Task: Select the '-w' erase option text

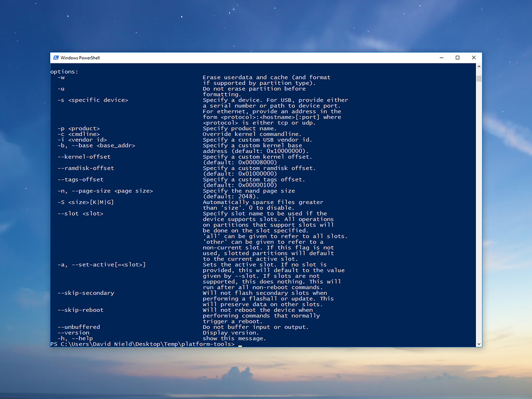Action: 60,77
